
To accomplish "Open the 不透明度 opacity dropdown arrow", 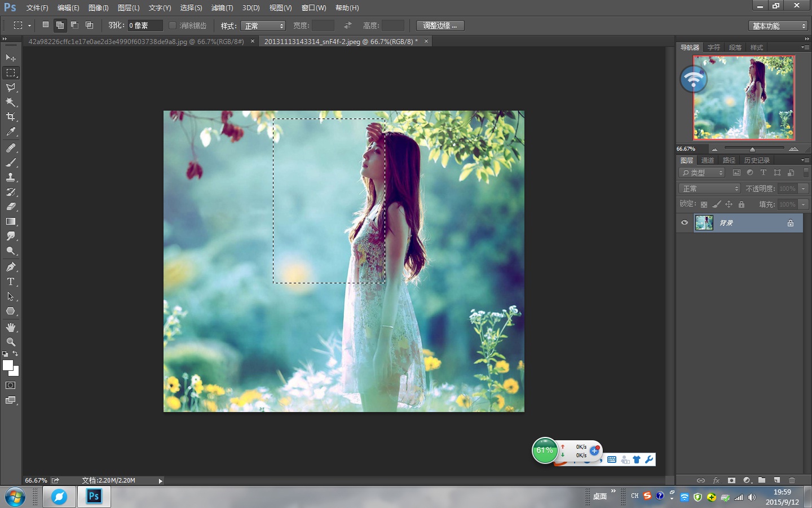I will click(804, 189).
